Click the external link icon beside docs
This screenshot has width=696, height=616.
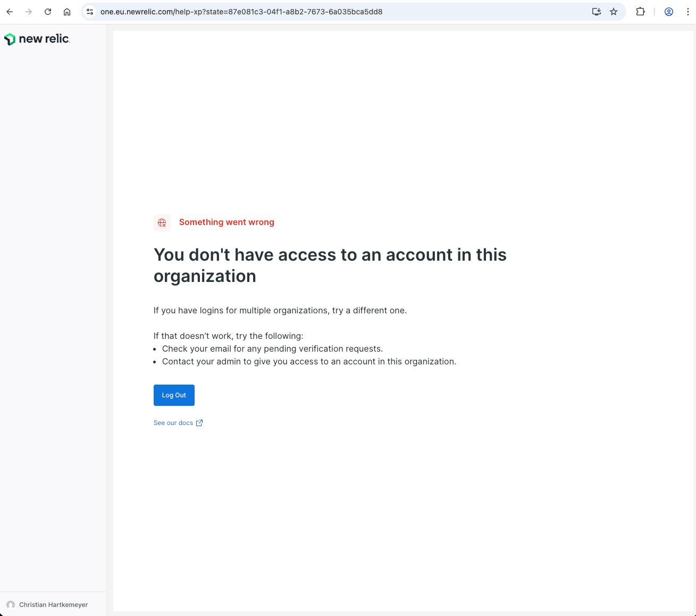click(x=199, y=423)
